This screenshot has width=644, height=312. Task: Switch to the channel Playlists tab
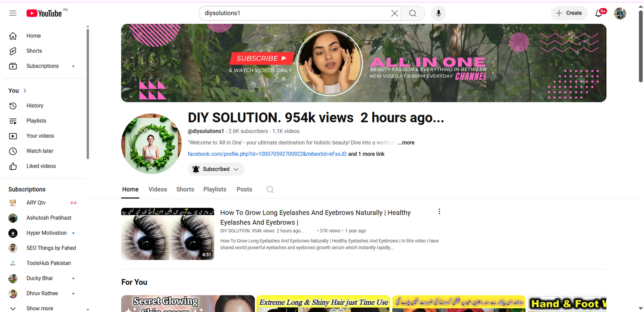215,190
